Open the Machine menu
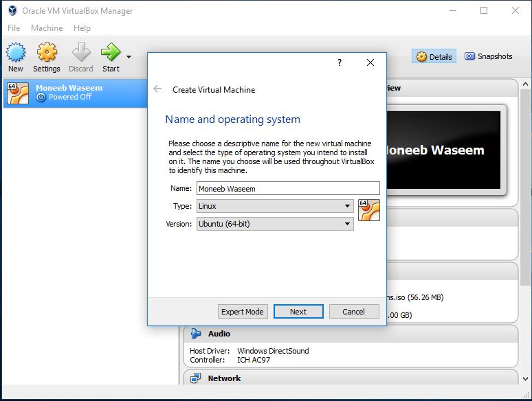Screen dimensions: 532x401 (x=47, y=27)
